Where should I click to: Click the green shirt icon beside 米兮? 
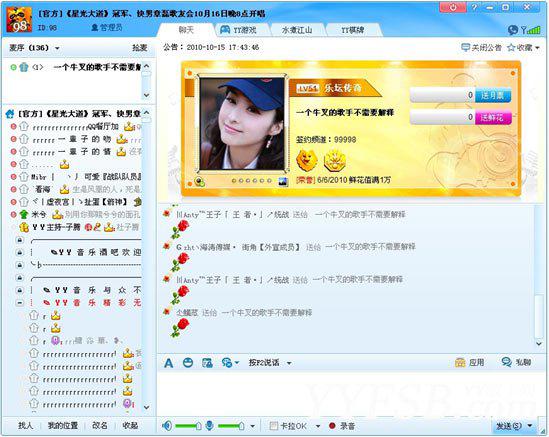[24, 214]
